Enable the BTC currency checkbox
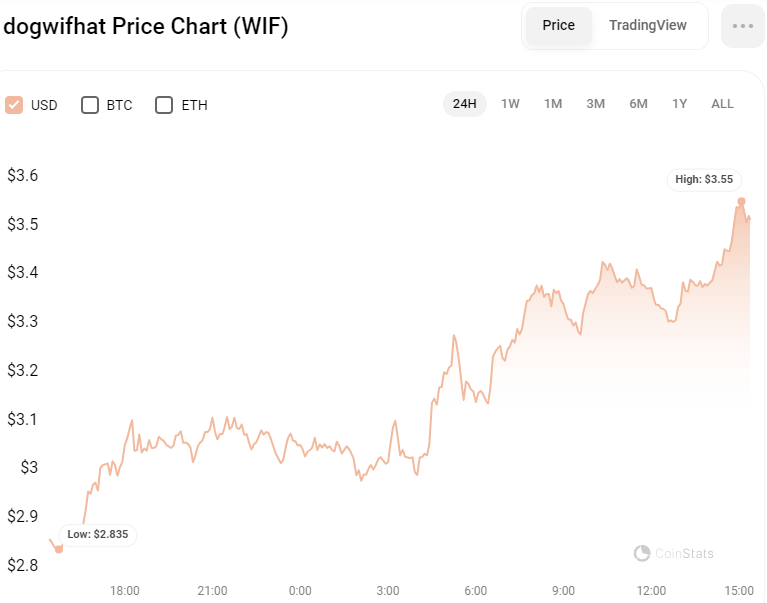 tap(90, 105)
